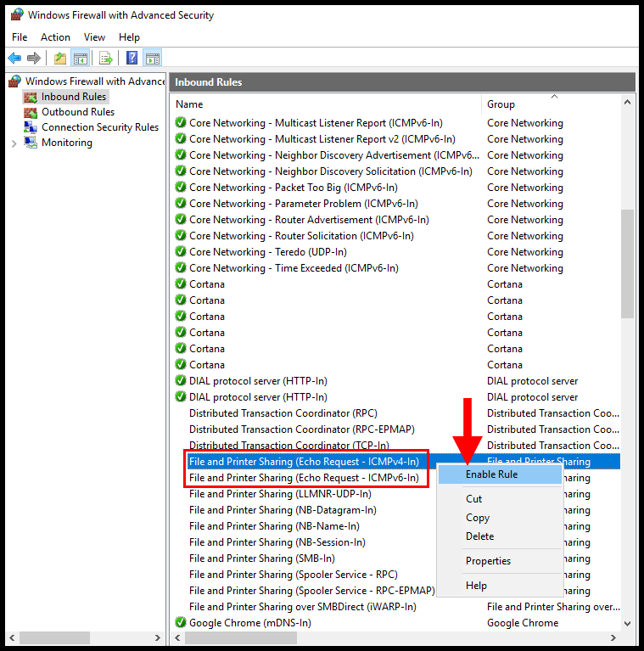Choose Enable Rule from the context menu

pos(500,474)
